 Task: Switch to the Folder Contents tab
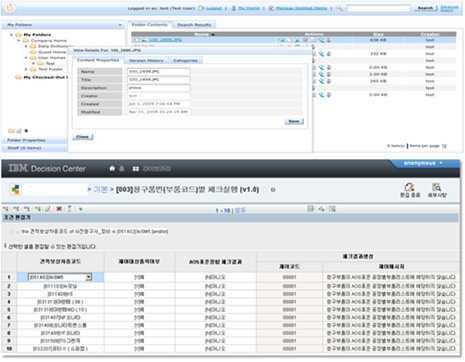point(149,25)
